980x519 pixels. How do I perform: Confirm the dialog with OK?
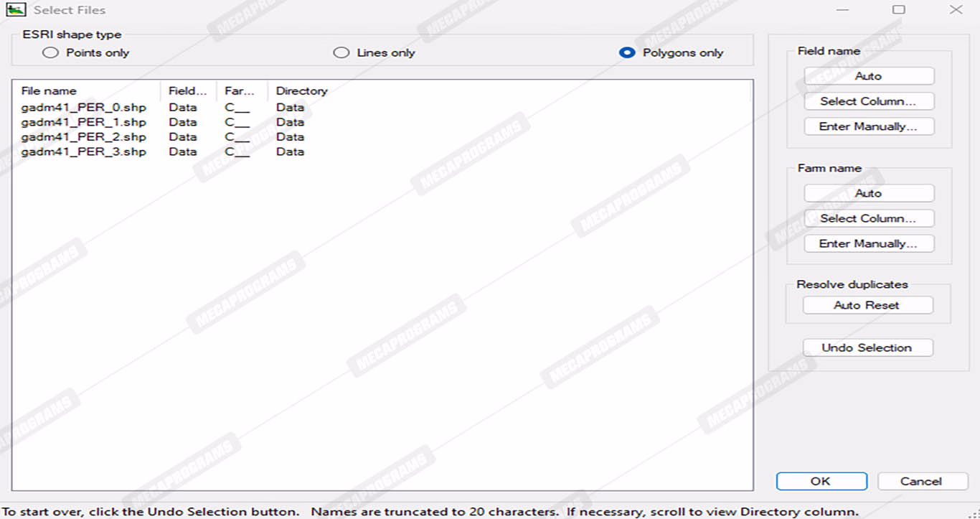point(821,481)
